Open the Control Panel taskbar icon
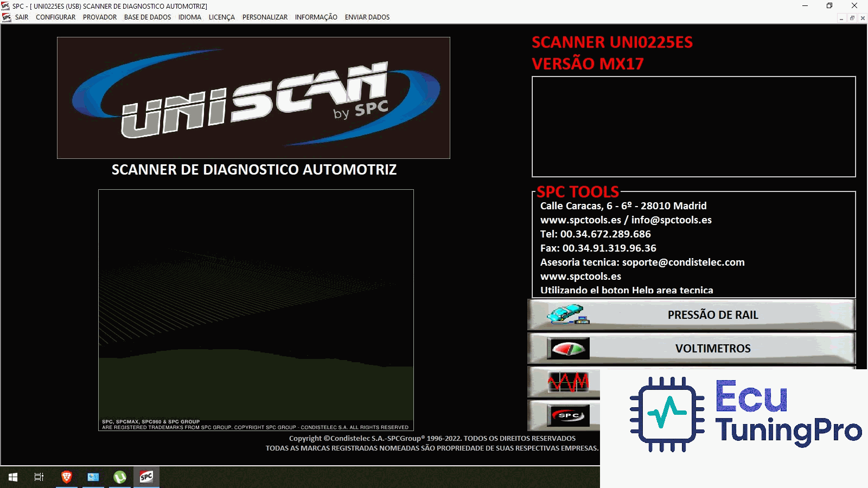The image size is (868, 488). (93, 477)
